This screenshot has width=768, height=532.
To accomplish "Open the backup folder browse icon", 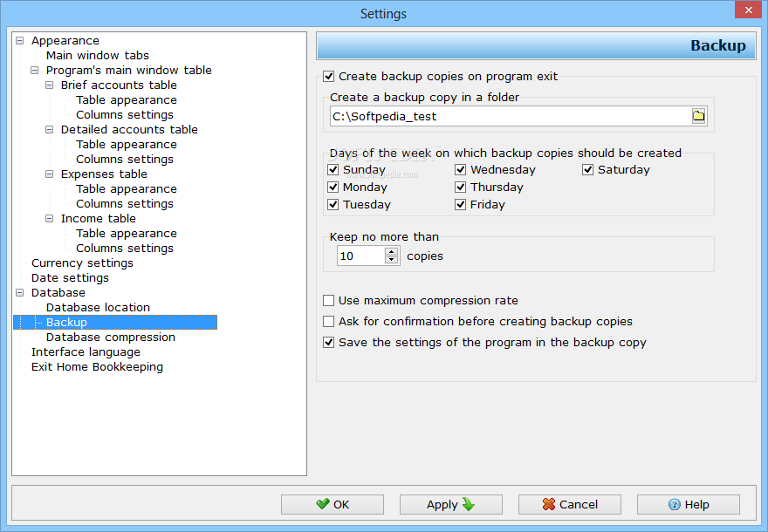I will tap(698, 116).
